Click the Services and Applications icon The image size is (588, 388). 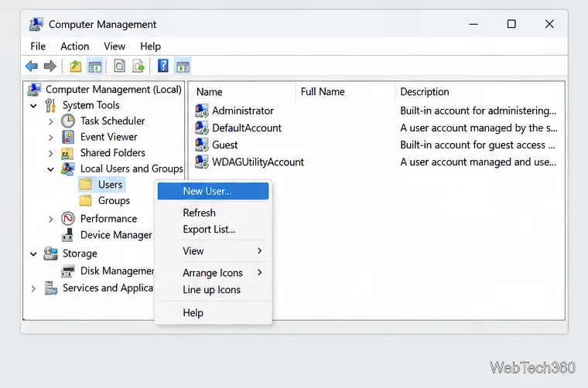pos(50,288)
